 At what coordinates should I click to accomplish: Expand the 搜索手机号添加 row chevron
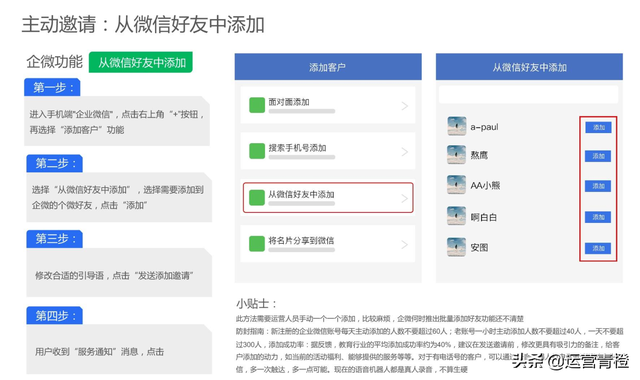(x=404, y=152)
